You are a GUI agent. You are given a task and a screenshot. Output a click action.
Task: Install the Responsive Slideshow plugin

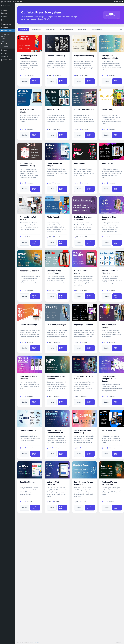click(x=35, y=296)
